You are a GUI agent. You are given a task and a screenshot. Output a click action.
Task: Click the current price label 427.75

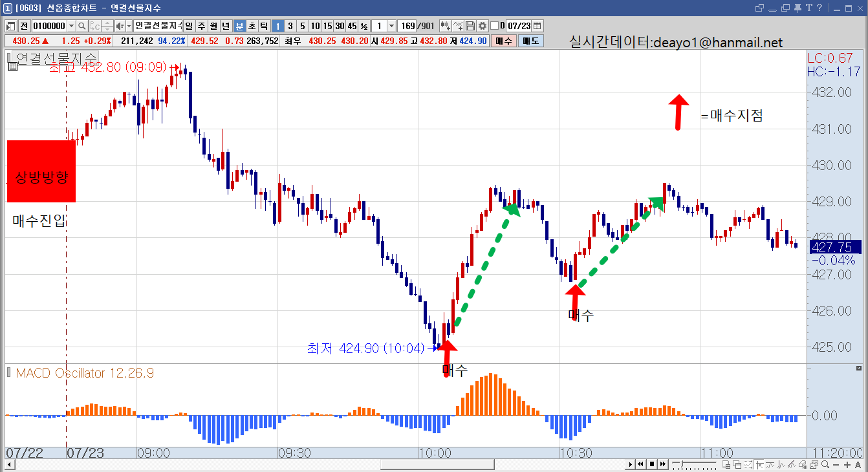(x=834, y=247)
